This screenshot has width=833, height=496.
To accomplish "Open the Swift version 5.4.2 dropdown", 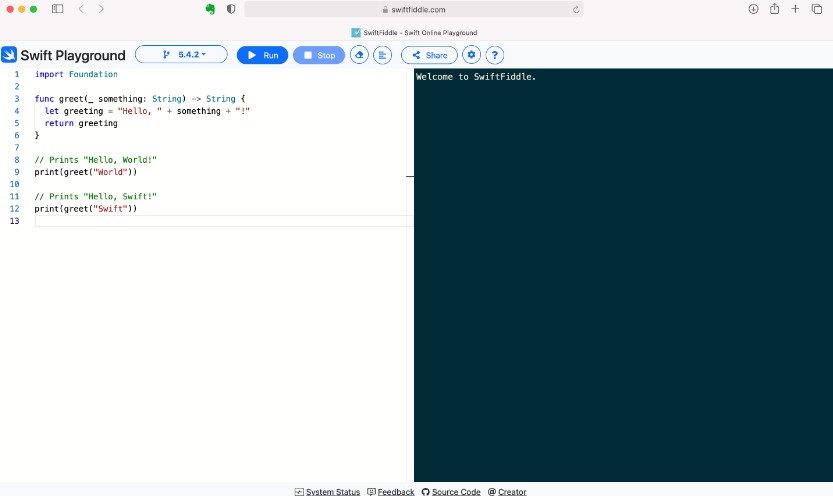I will (181, 55).
